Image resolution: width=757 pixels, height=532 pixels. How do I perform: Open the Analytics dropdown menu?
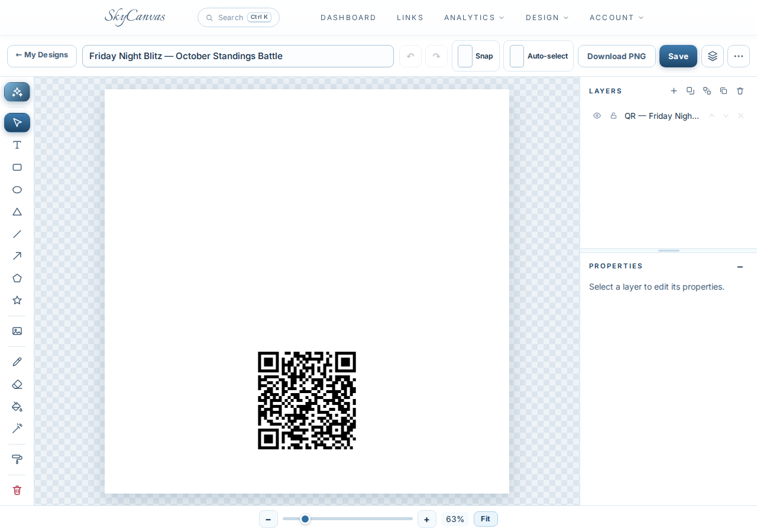[474, 18]
